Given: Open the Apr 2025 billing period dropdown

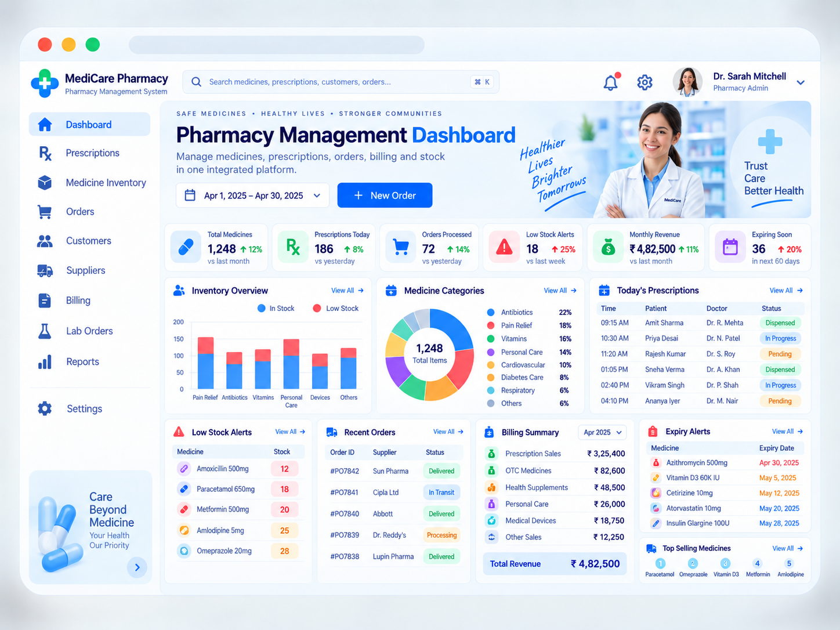Looking at the screenshot, I should pyautogui.click(x=603, y=432).
